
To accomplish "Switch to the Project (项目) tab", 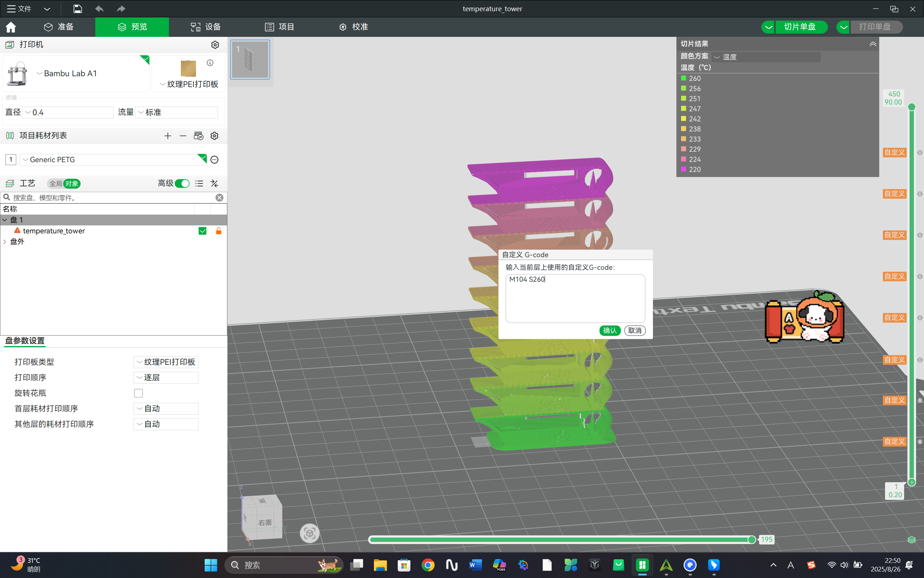I will [279, 27].
